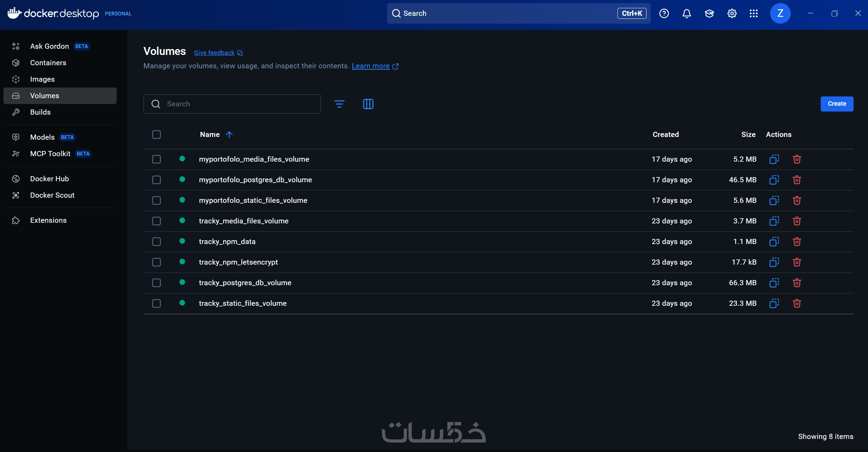Open the apps grid menu
868x452 pixels.
pos(754,13)
